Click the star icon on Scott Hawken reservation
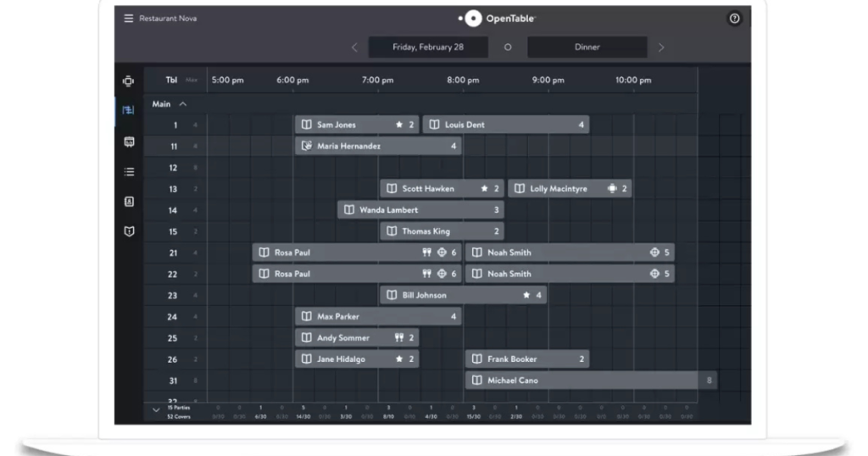Viewport: 868px width, 456px height. [484, 189]
